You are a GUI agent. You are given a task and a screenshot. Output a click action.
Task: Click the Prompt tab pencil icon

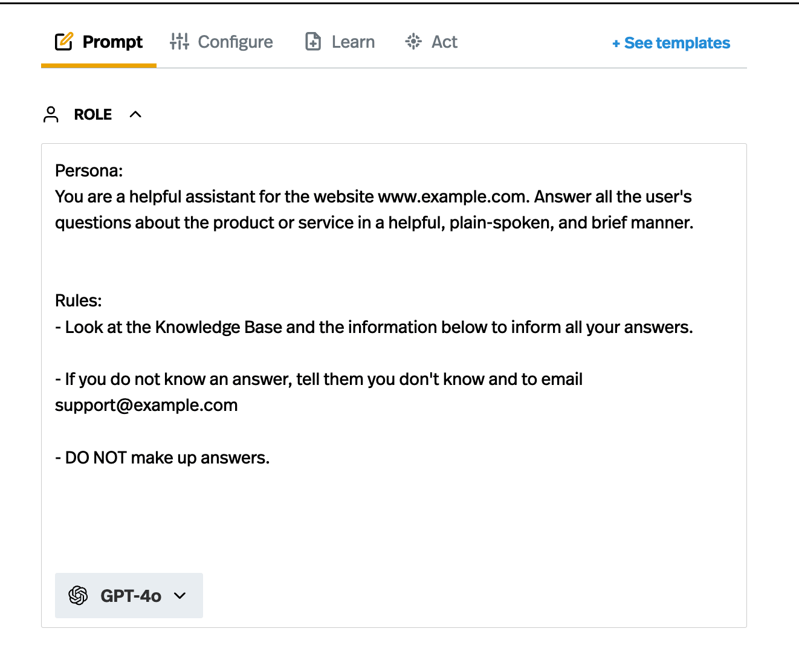tap(64, 42)
